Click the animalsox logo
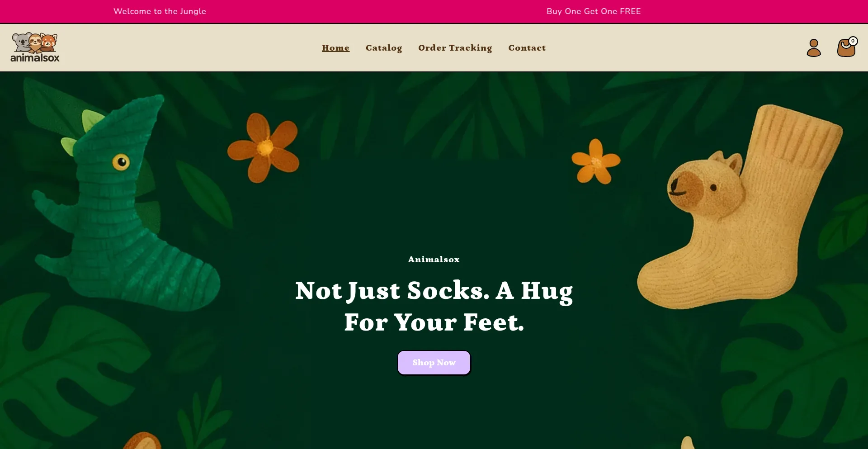The width and height of the screenshot is (868, 449). 35,47
